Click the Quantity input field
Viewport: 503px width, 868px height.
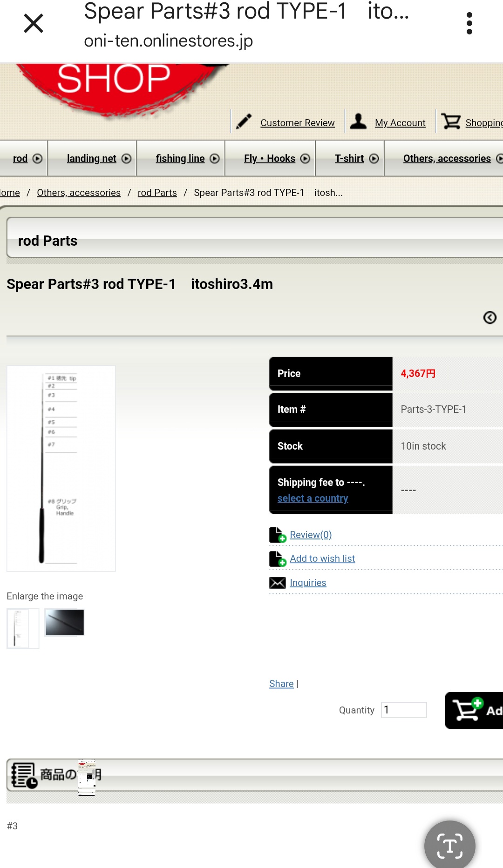(404, 710)
